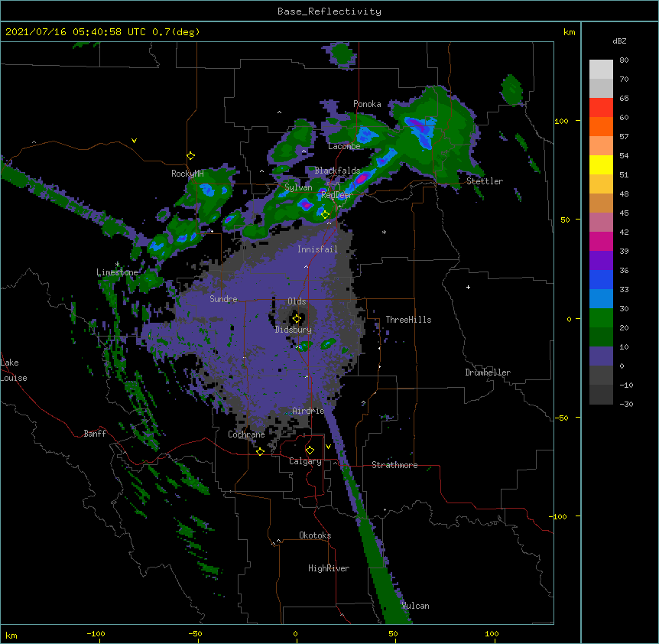
Task: Click the HighRiver city label
Action: click(x=329, y=568)
